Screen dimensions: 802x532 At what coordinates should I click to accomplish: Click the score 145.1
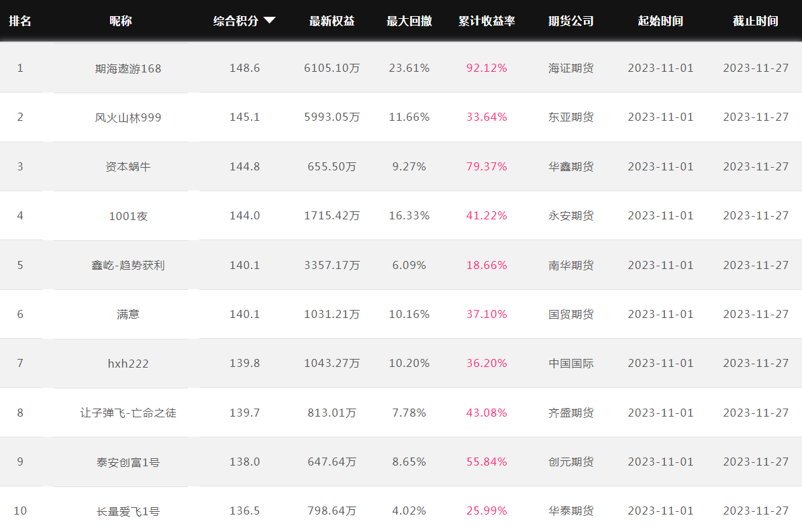pos(244,117)
